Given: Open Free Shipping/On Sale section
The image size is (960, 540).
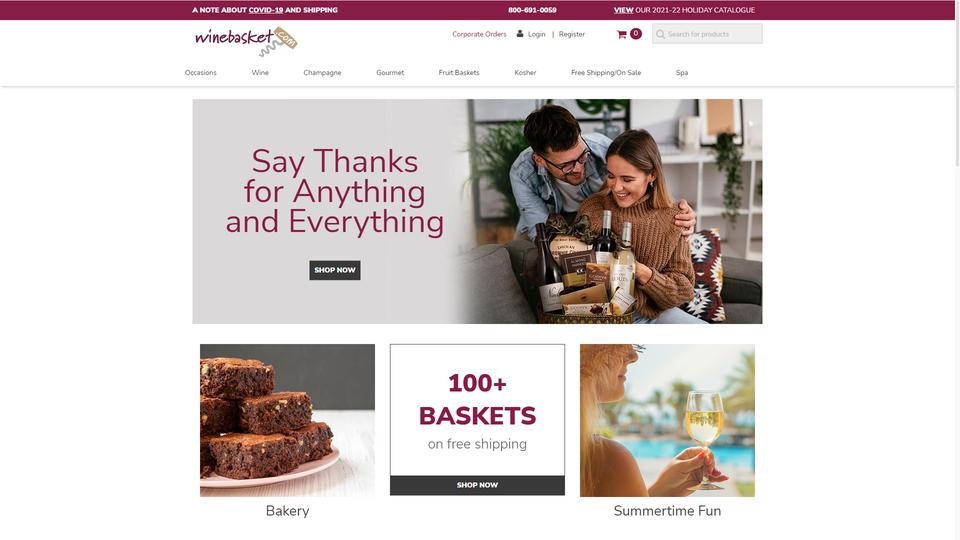Looking at the screenshot, I should [606, 72].
